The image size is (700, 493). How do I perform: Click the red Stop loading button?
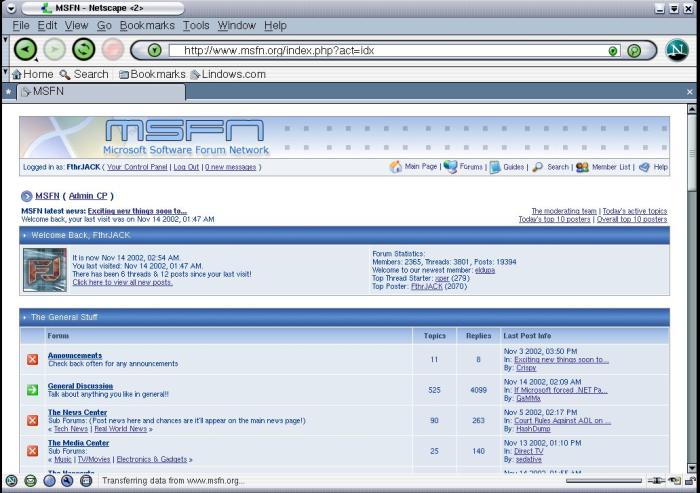tap(112, 50)
